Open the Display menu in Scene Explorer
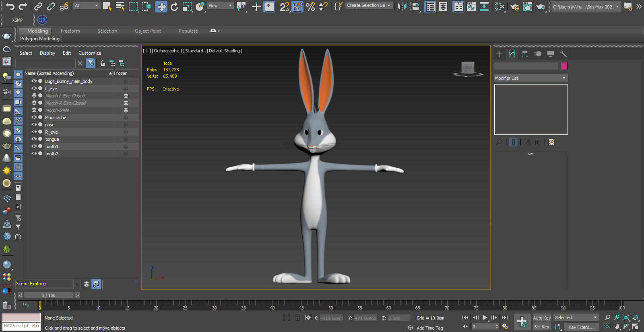Screen dimensions: 644x332 (x=47, y=53)
